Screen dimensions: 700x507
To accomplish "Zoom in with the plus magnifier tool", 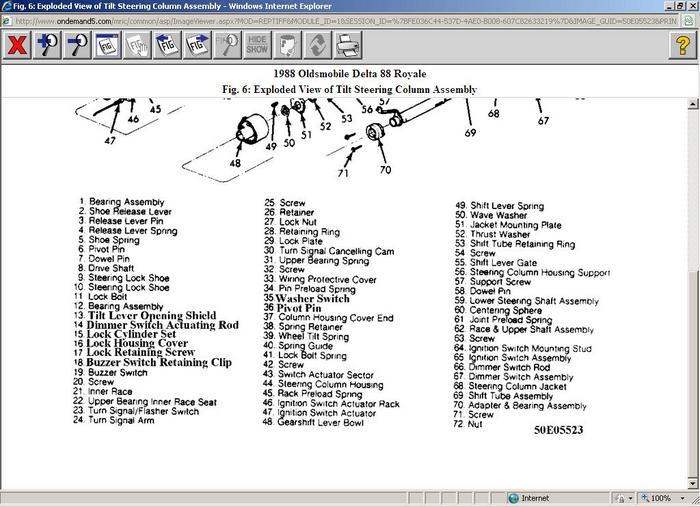I will point(47,45).
